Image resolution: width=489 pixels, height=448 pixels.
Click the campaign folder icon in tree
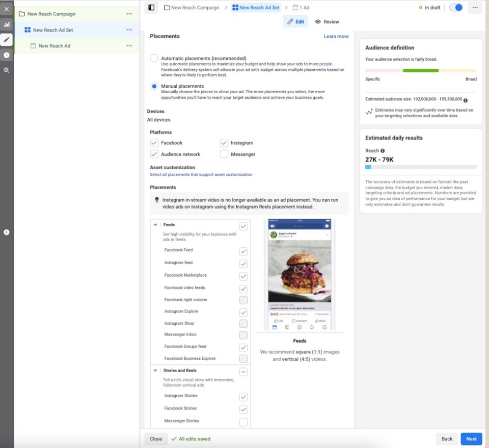22,14
